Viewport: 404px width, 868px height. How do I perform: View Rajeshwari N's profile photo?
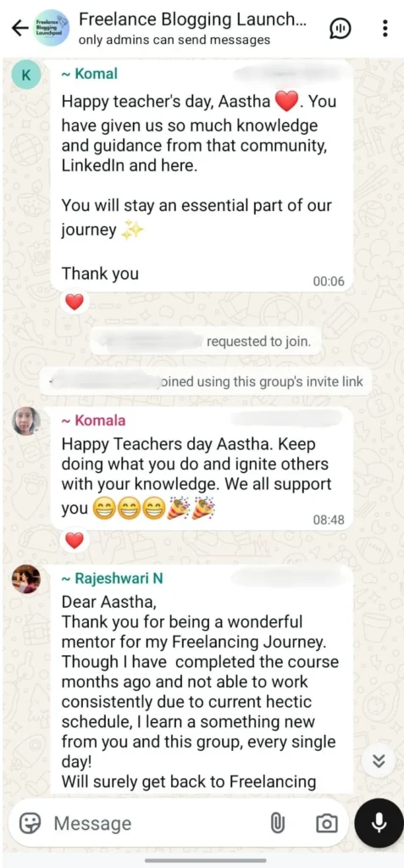coord(26,579)
